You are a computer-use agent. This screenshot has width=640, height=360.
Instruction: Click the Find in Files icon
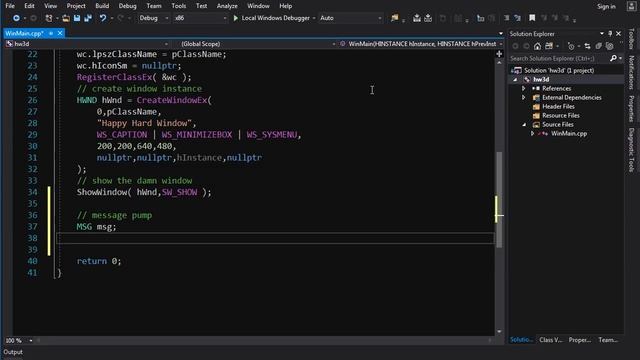(x=394, y=18)
